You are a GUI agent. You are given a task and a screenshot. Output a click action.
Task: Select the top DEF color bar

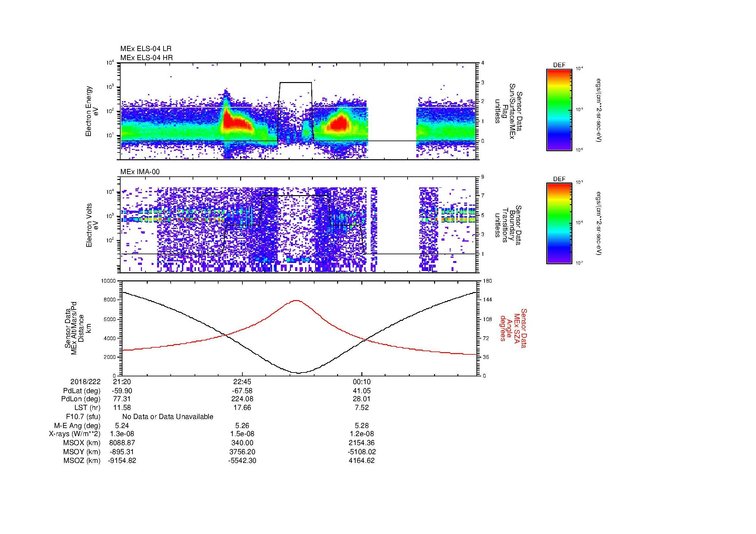tap(559, 110)
